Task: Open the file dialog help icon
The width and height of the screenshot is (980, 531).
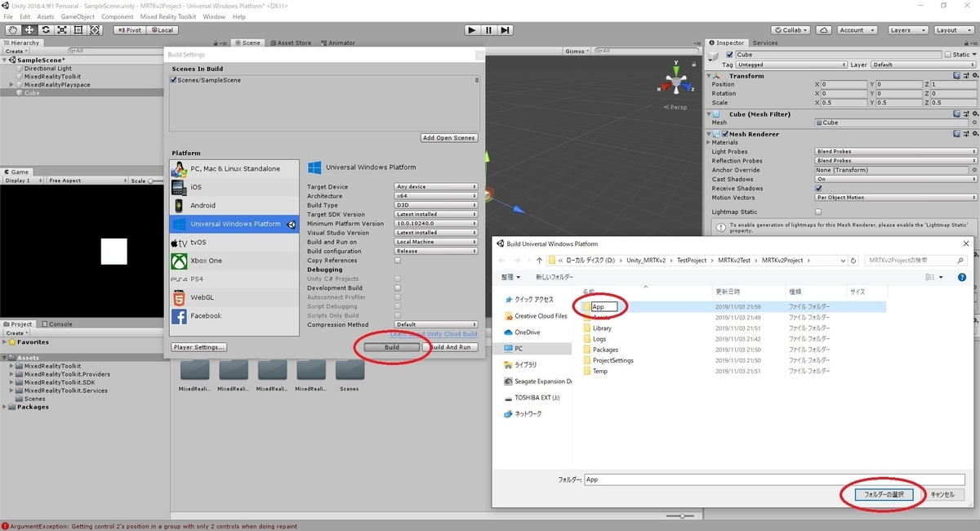Action: tap(962, 277)
